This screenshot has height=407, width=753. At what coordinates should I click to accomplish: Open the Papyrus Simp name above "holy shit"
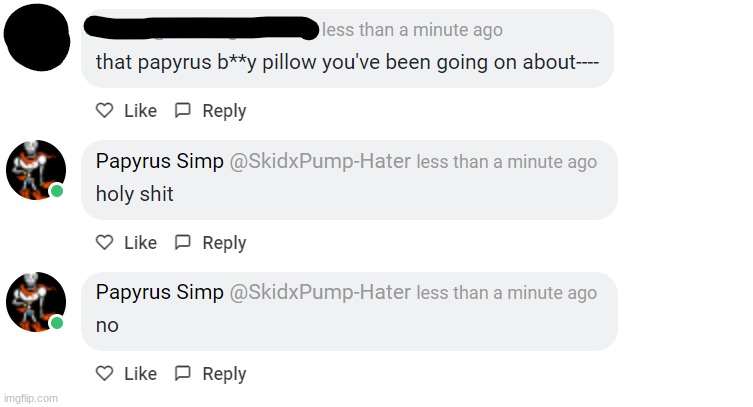159,162
